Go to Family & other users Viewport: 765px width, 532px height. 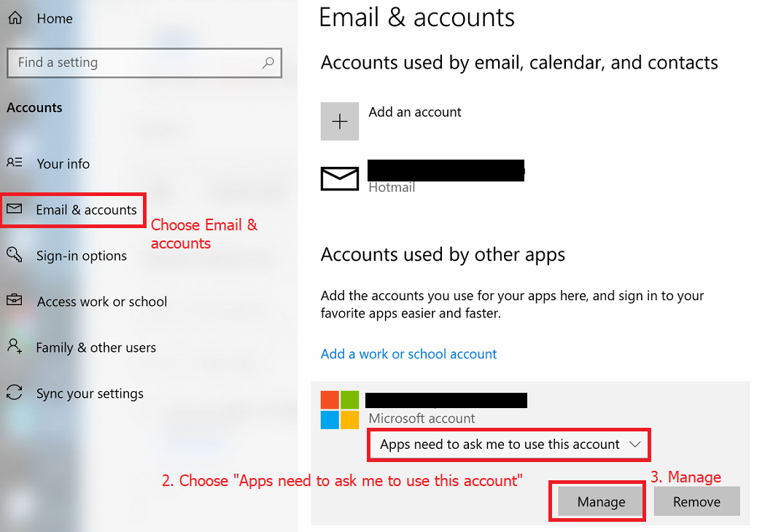[x=96, y=348]
